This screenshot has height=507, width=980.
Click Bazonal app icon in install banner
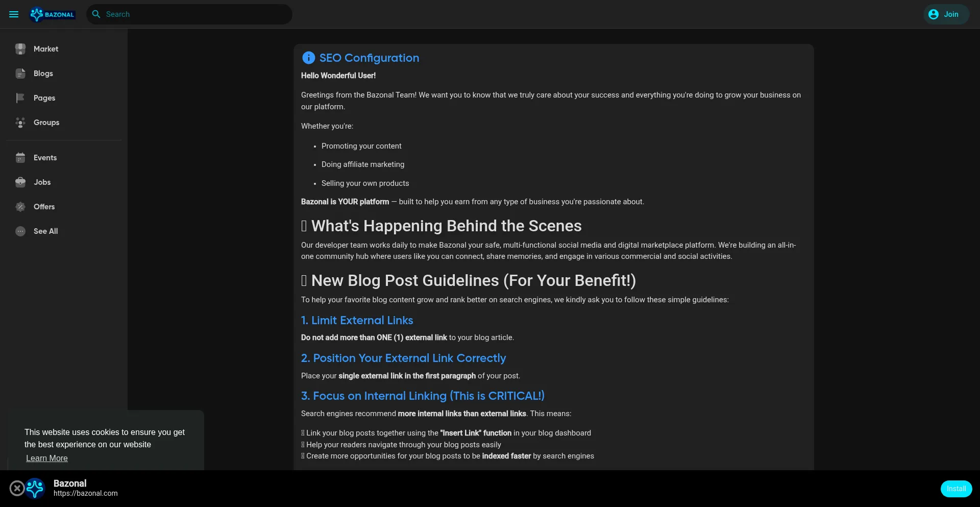point(35,489)
